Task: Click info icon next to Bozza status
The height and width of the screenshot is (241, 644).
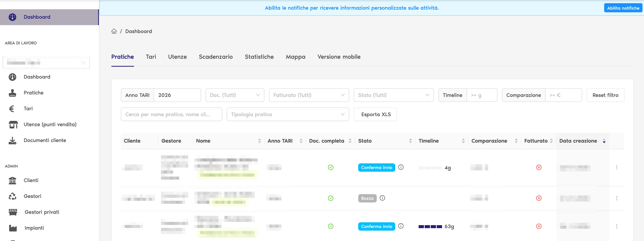Action: point(382,198)
